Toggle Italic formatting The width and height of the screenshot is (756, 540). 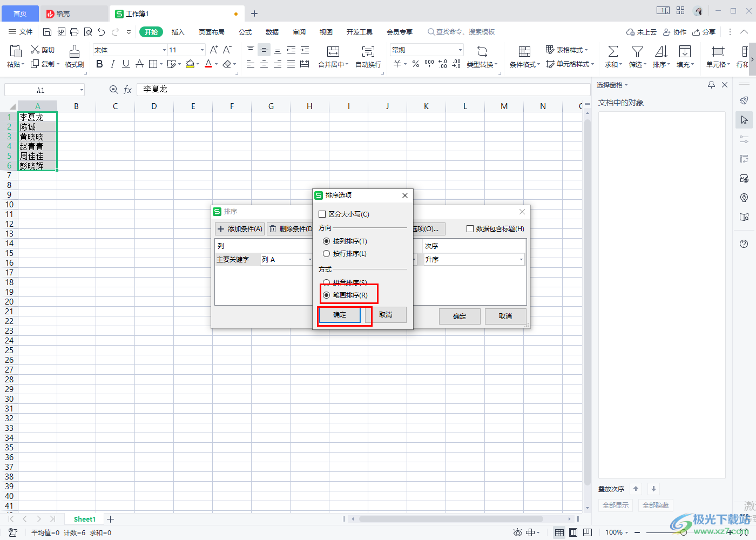112,64
